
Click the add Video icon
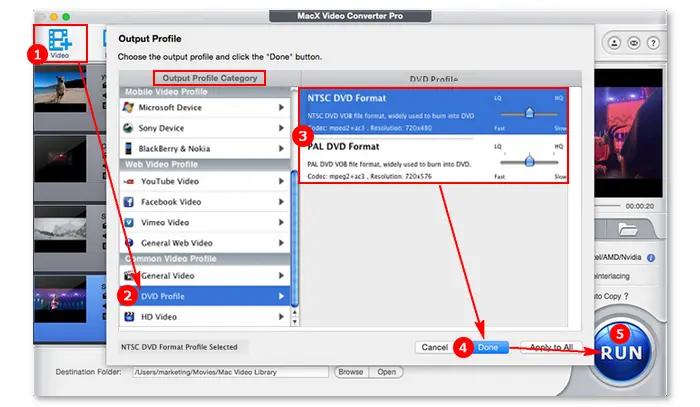pos(60,40)
